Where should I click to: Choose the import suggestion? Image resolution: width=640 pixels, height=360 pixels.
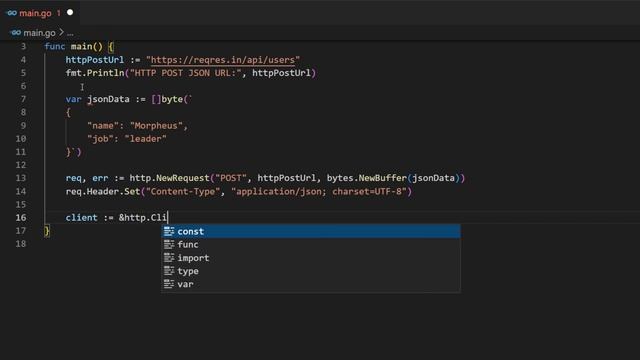point(311,258)
